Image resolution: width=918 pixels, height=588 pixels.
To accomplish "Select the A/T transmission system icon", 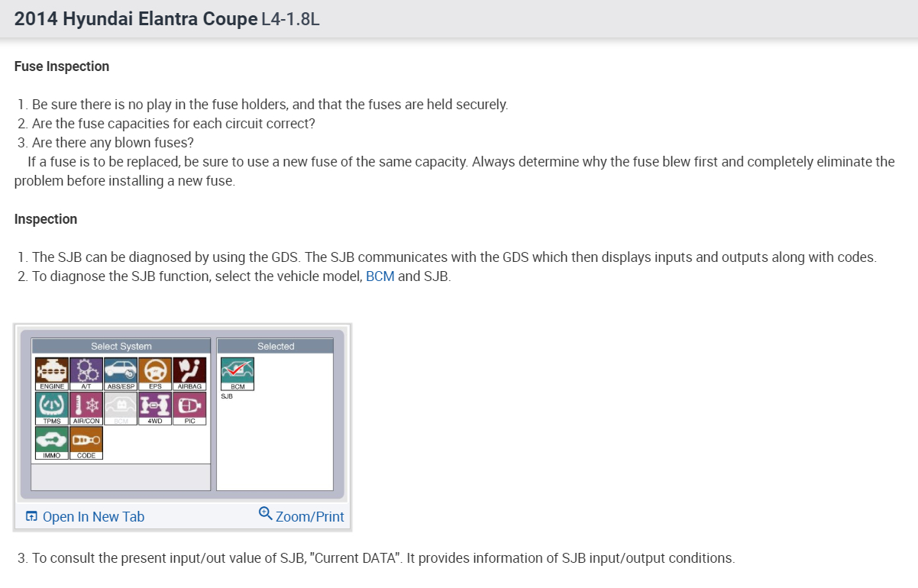I will tap(86, 374).
